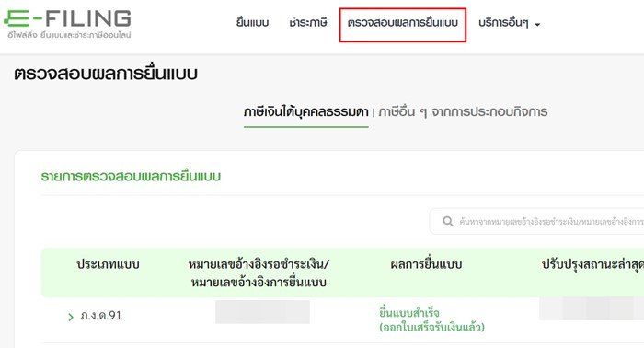Image resolution: width=644 pixels, height=348 pixels.
Task: Click the ภ.ง.ด.91 form type text
Action: pos(101,316)
